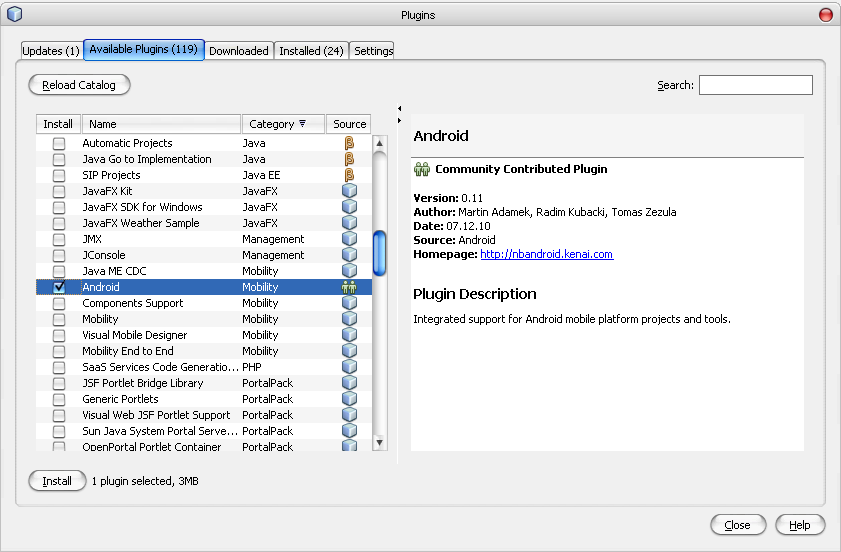The height and width of the screenshot is (552, 841).
Task: Select the Available Plugins (119) tab
Action: tap(144, 49)
